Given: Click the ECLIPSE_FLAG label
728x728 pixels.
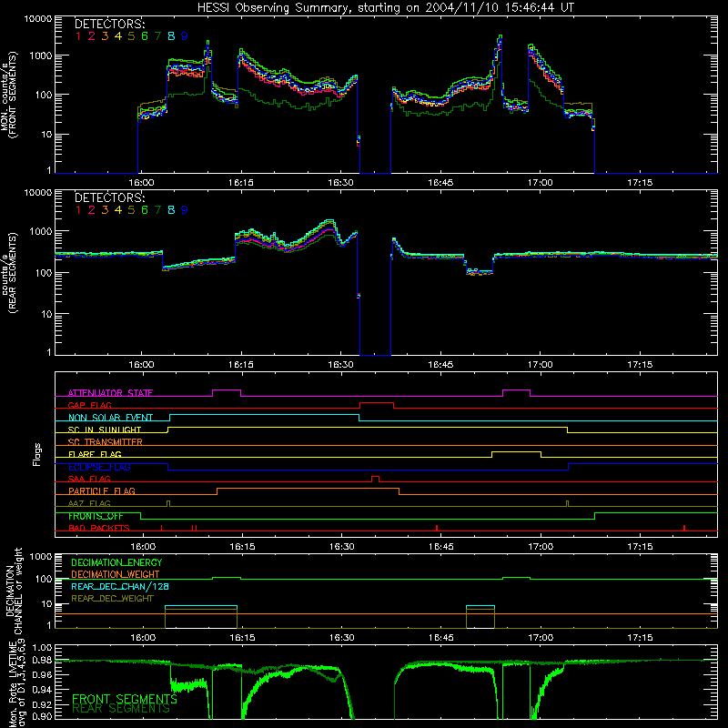Looking at the screenshot, I should [99, 467].
